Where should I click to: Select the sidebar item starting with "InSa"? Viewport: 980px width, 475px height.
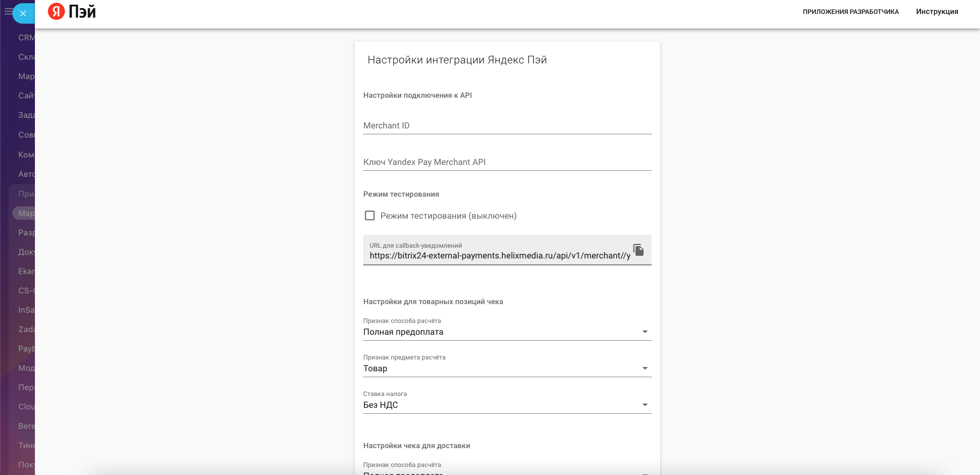[26, 310]
